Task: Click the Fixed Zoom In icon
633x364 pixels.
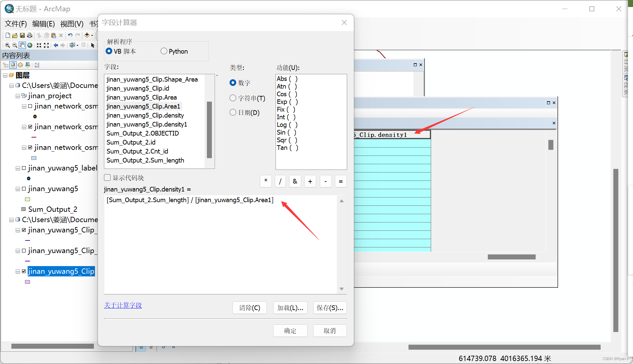Action: click(39, 45)
